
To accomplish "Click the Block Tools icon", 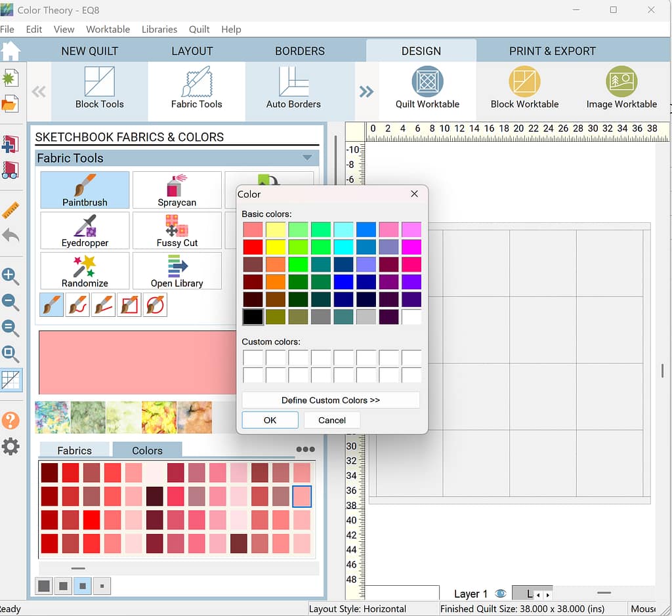I will tap(99, 88).
